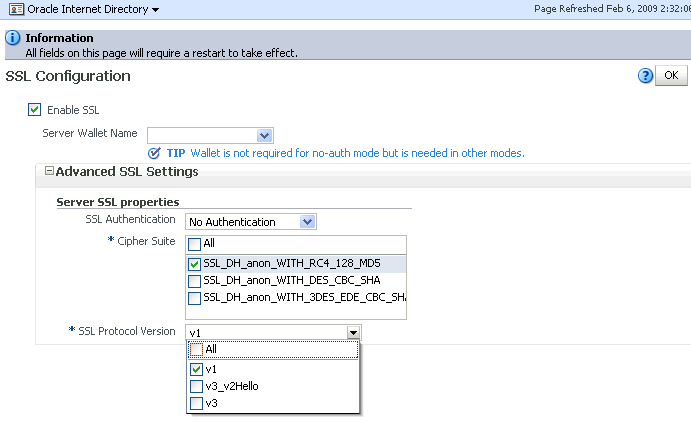Check the v3_v2Hello protocol version
The width and height of the screenshot is (691, 422).
196,386
